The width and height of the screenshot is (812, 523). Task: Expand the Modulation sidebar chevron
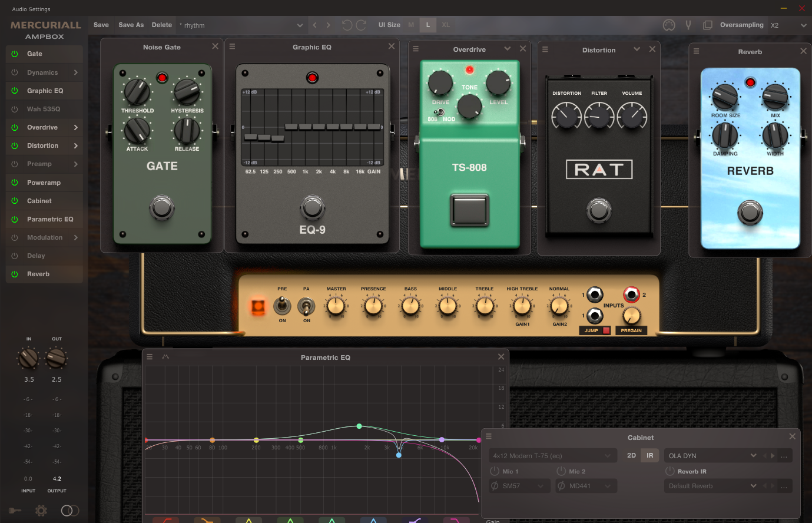pos(76,237)
